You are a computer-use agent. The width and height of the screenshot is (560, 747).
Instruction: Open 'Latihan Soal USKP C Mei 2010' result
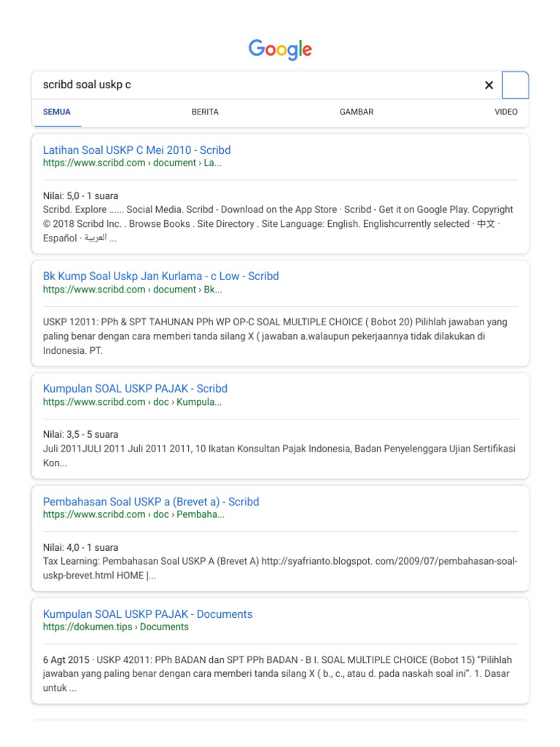tap(136, 150)
